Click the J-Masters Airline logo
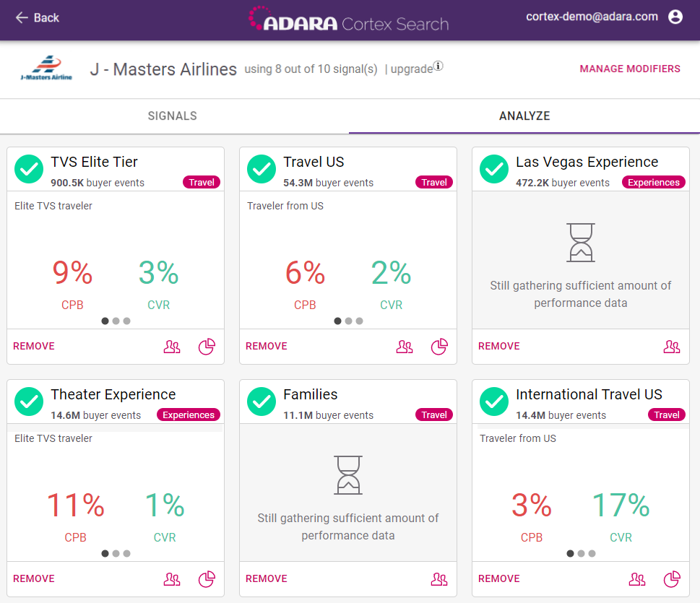 point(46,69)
